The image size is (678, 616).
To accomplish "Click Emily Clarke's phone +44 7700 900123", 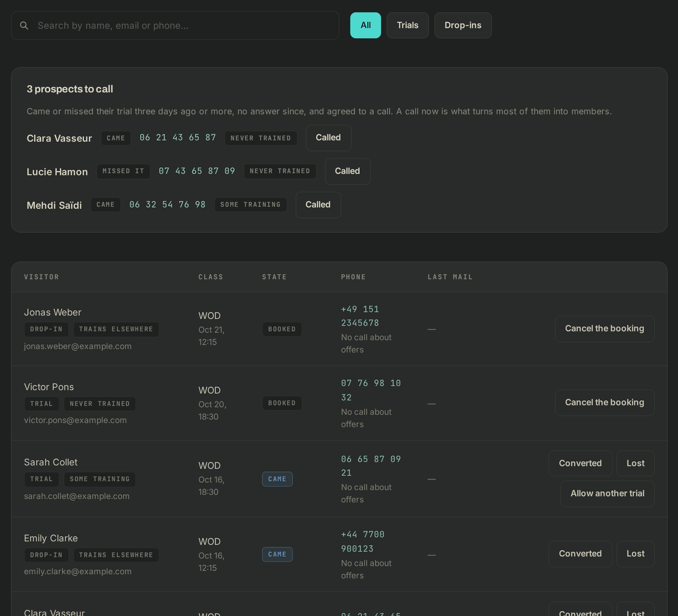I will coord(363,541).
